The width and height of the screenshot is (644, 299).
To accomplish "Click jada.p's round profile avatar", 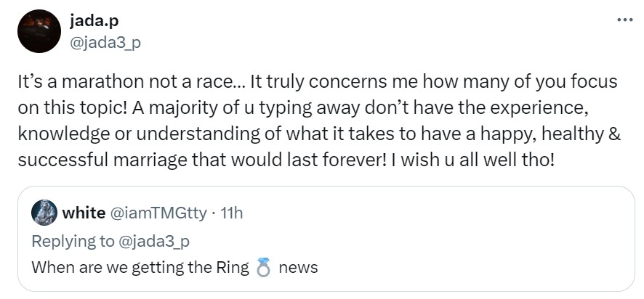I will point(38,31).
